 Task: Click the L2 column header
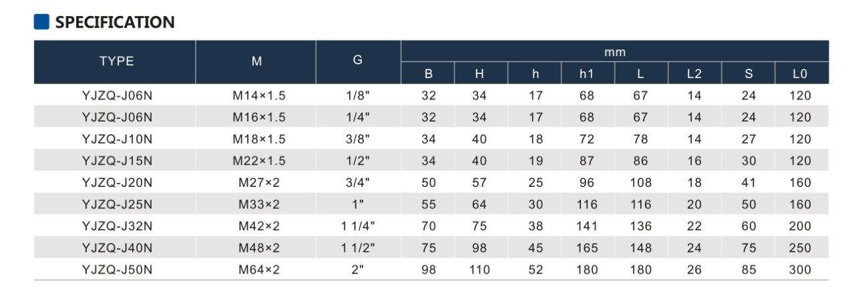[694, 73]
